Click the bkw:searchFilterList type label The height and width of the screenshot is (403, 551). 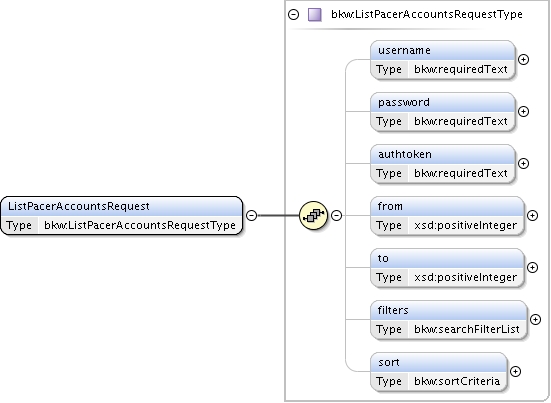coord(467,329)
